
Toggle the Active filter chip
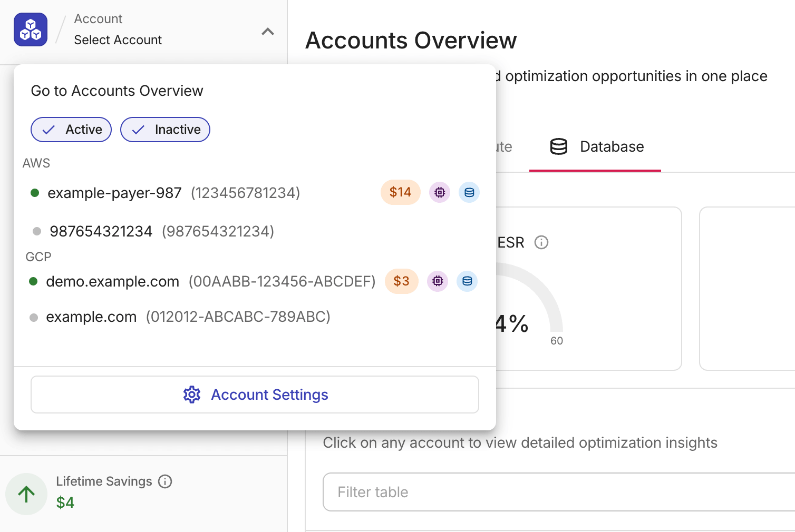(71, 130)
